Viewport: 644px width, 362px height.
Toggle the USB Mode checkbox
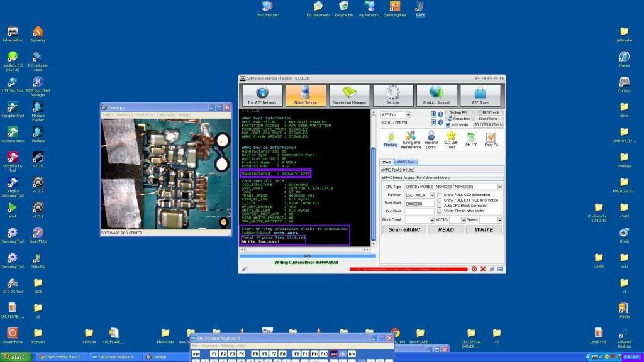[x=449, y=124]
